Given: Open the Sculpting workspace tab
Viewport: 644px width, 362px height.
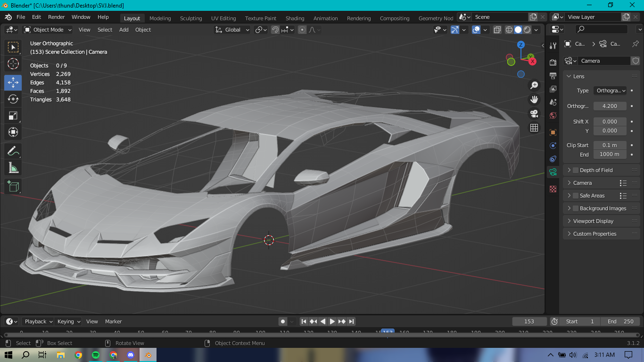Looking at the screenshot, I should [x=190, y=18].
